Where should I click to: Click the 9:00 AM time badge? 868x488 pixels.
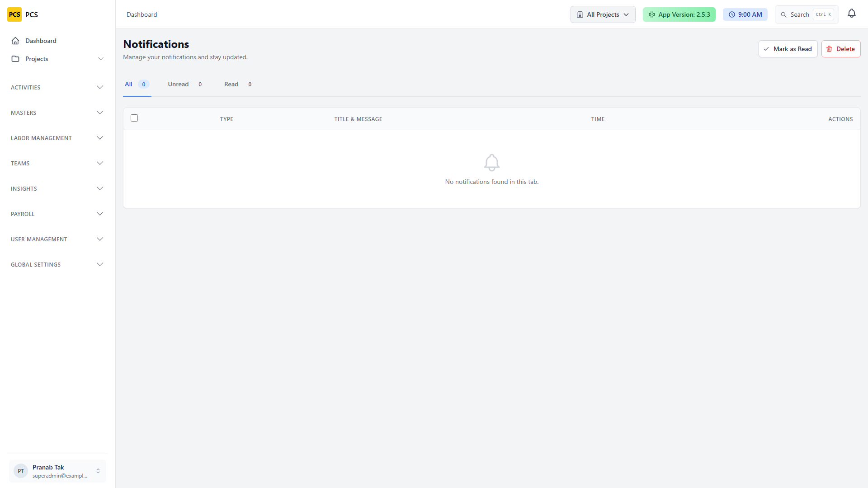[x=745, y=14]
